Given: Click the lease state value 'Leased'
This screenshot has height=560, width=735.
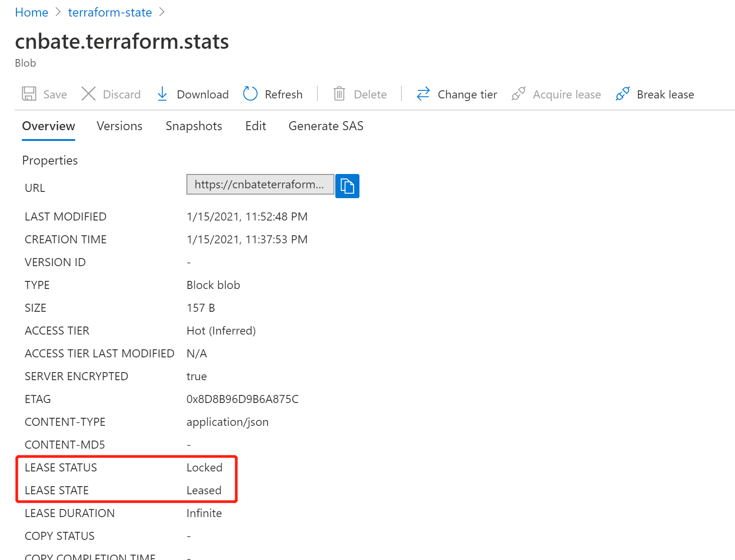Looking at the screenshot, I should click(204, 490).
